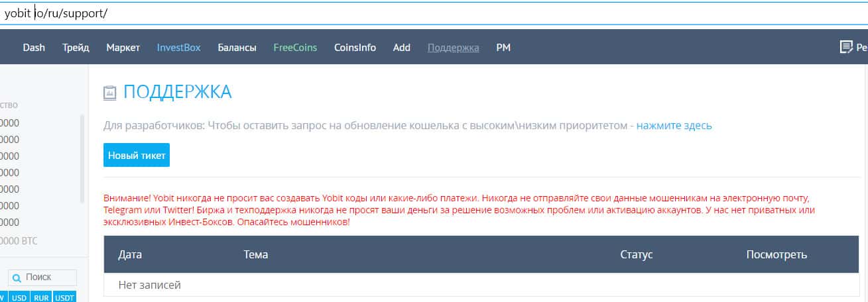Open the Dash menu item
Screen dimensions: 868x302
click(34, 48)
